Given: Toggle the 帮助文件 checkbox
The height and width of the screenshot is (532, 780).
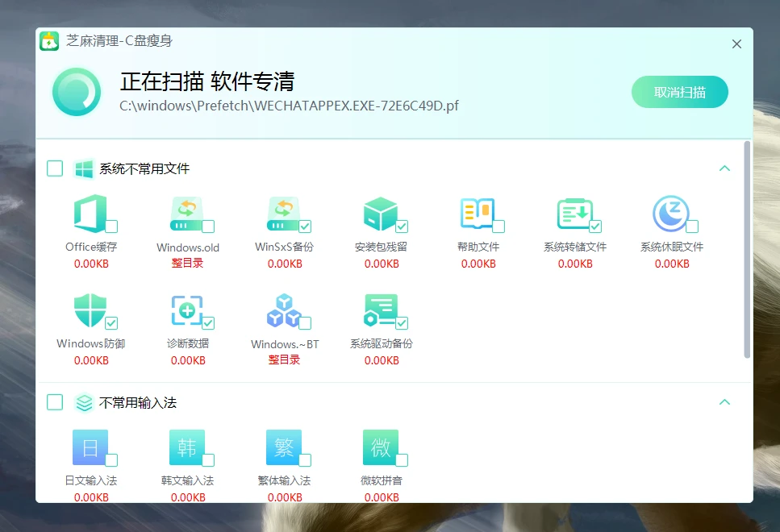Looking at the screenshot, I should tap(498, 227).
